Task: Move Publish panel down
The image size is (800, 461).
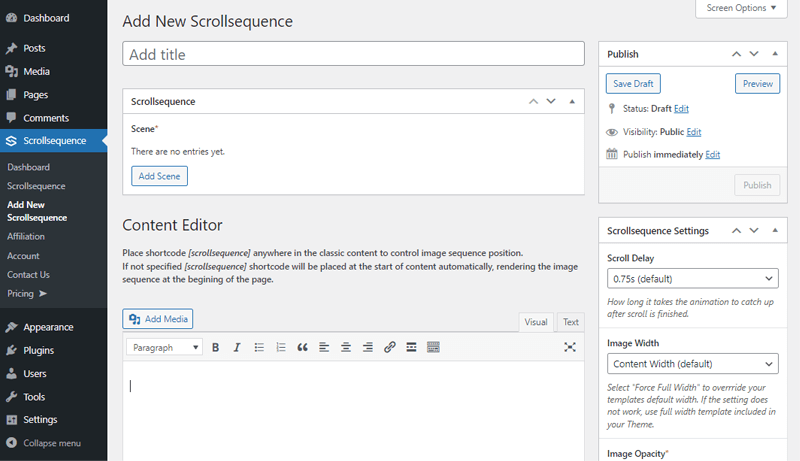Action: [754, 54]
